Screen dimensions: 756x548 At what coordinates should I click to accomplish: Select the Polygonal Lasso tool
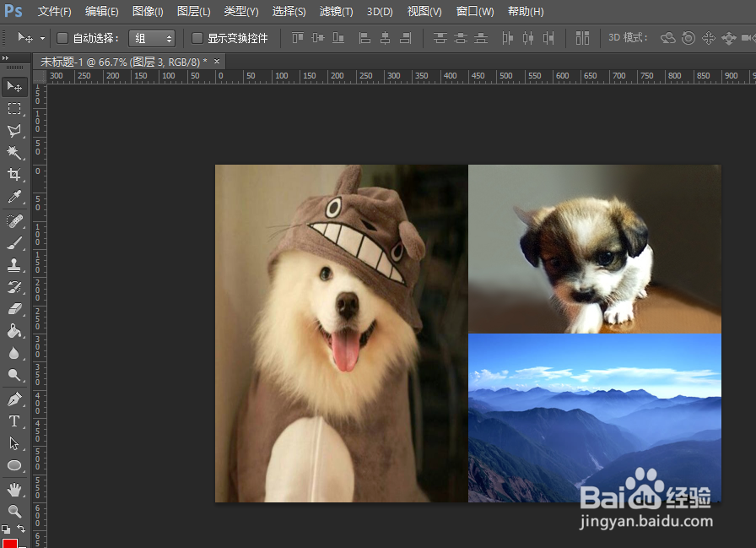tap(14, 131)
